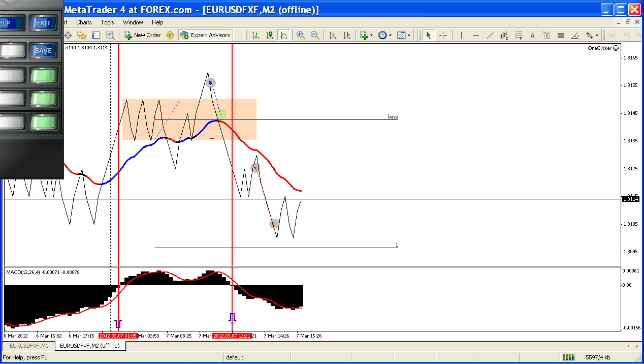644x364 pixels.
Task: Click the New Order button
Action: tap(142, 35)
